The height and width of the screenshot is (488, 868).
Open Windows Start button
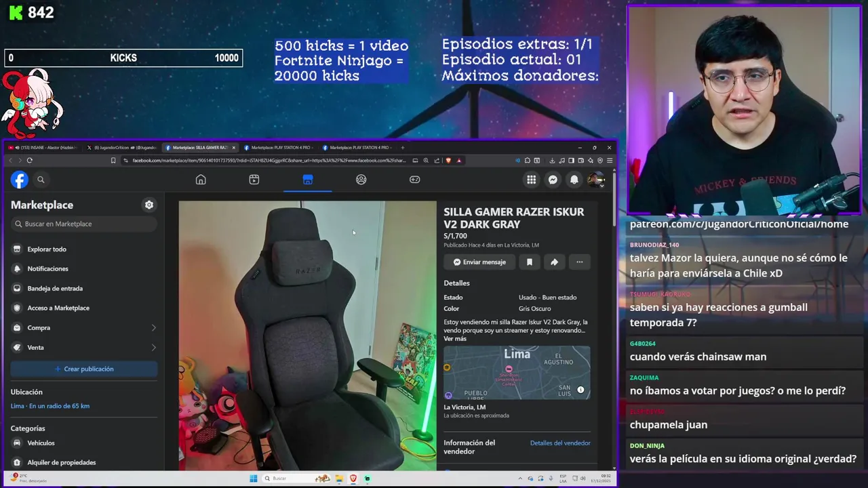254,479
